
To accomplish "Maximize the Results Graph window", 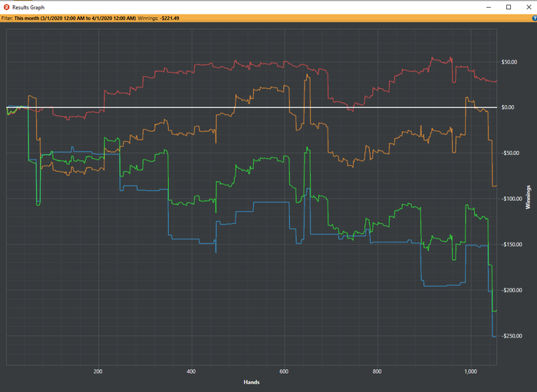I will coord(509,7).
